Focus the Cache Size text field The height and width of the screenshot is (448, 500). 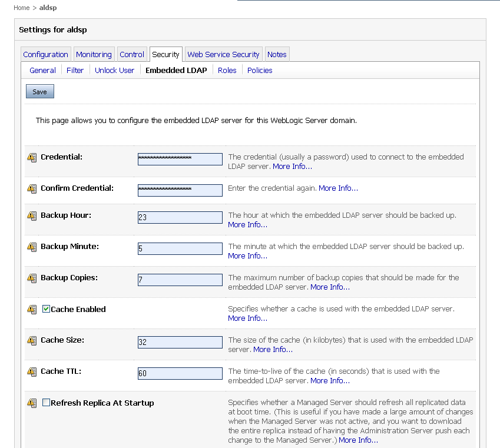coord(180,343)
